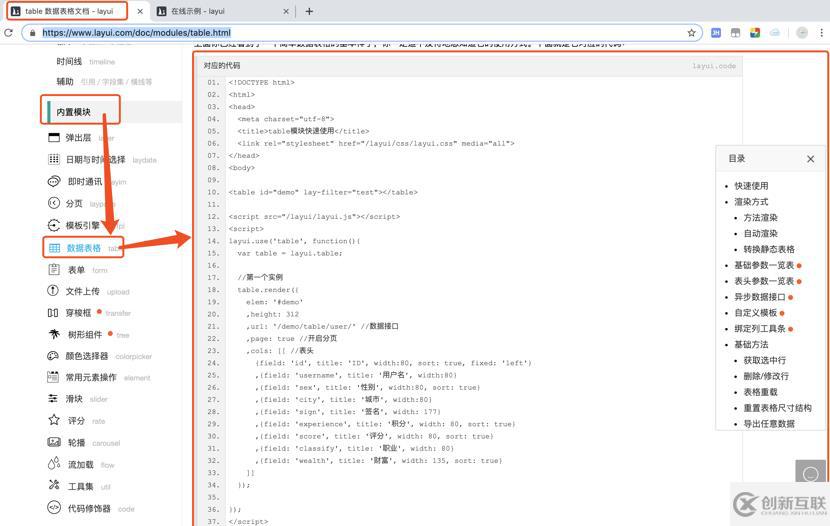Jump to 表头参数一览表 in the contents list

tap(764, 281)
